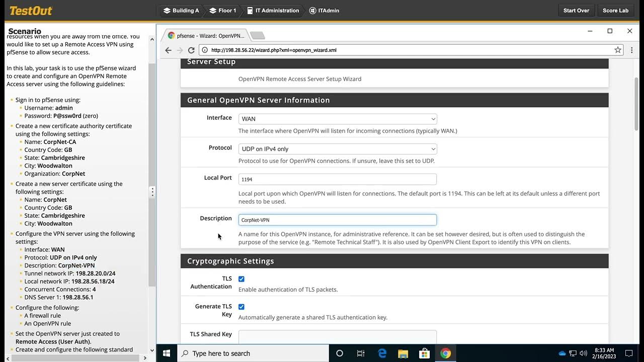Open File Explorer from taskbar
Screen dimensions: 644x362
(403, 353)
